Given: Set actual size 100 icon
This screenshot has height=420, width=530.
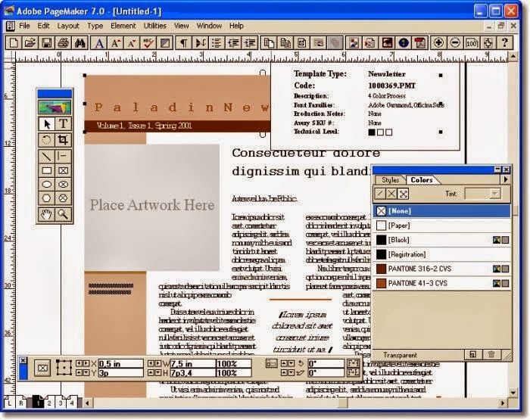Looking at the screenshot, I should (472, 43).
